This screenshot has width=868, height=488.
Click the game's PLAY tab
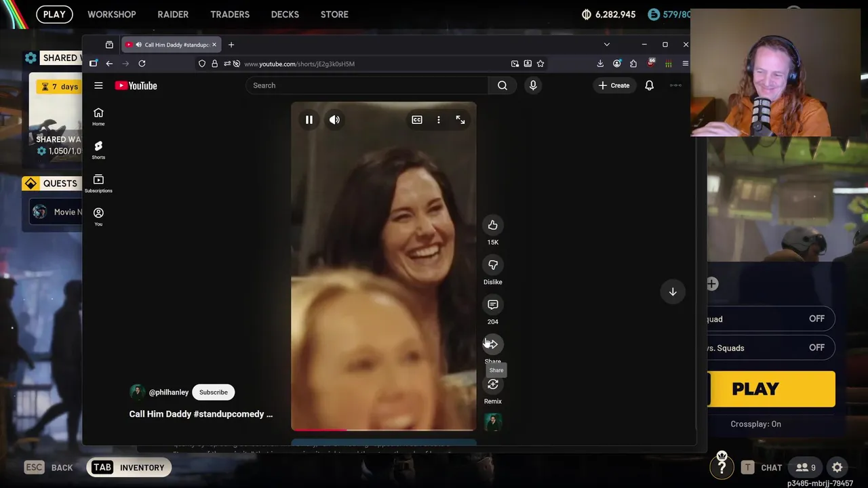[54, 14]
